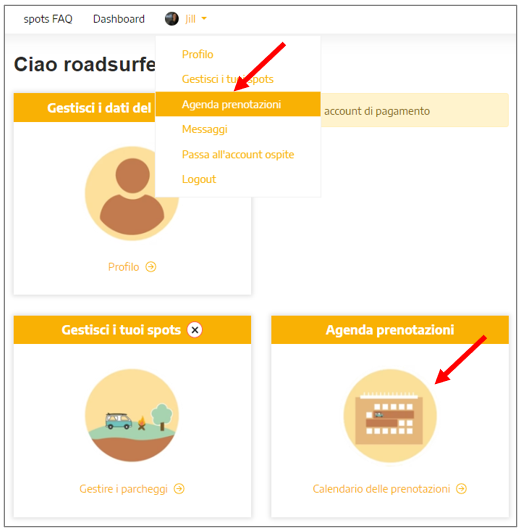
Task: Click the arrow circle next to Profilo link
Action: pyautogui.click(x=151, y=267)
